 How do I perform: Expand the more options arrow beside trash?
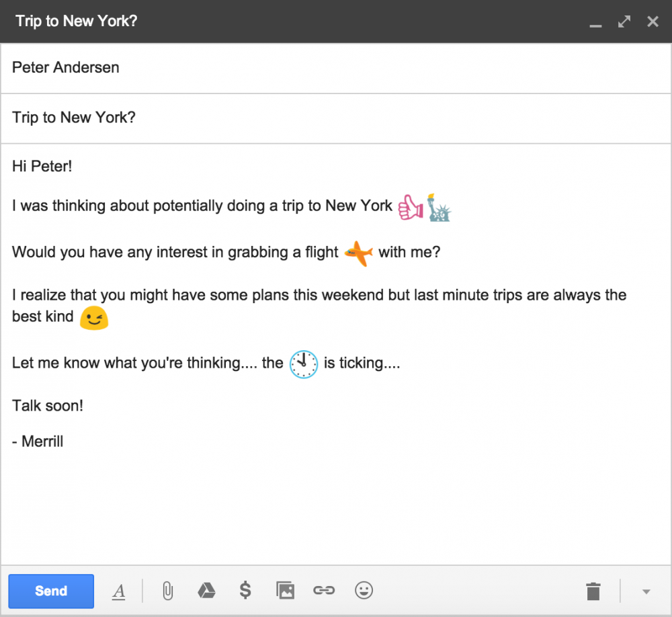(646, 592)
